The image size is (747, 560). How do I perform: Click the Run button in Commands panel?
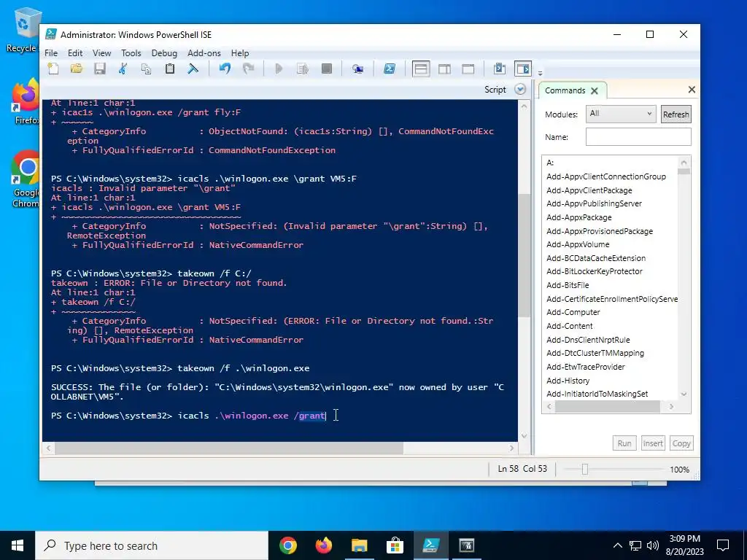pyautogui.click(x=624, y=443)
